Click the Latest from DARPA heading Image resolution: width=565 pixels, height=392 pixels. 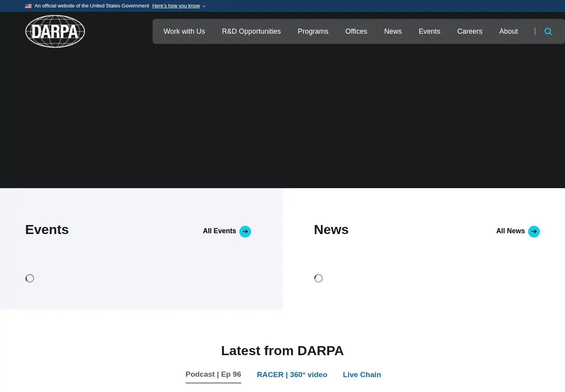(x=282, y=350)
